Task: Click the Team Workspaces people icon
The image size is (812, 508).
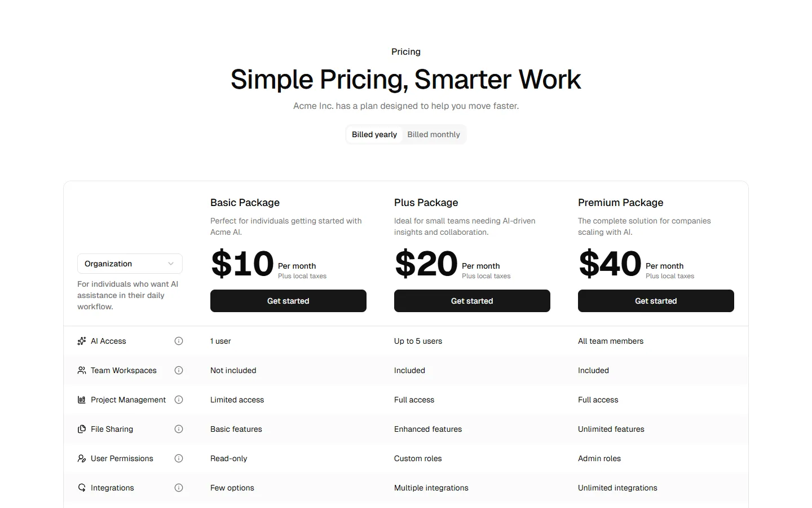Action: [81, 370]
